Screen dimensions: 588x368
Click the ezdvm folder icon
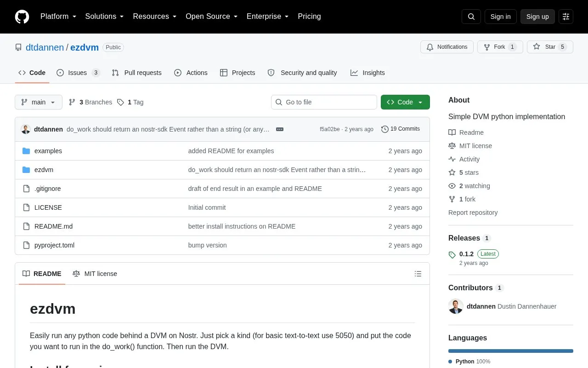26,170
